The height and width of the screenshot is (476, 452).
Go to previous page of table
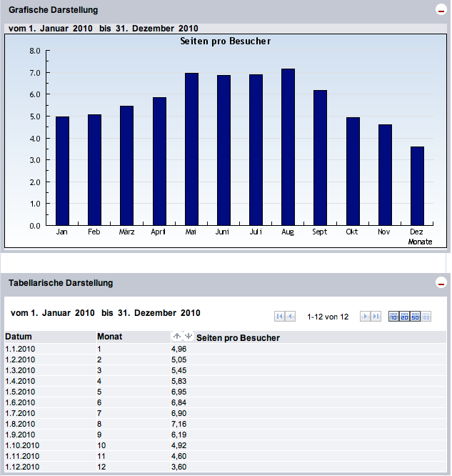[291, 317]
